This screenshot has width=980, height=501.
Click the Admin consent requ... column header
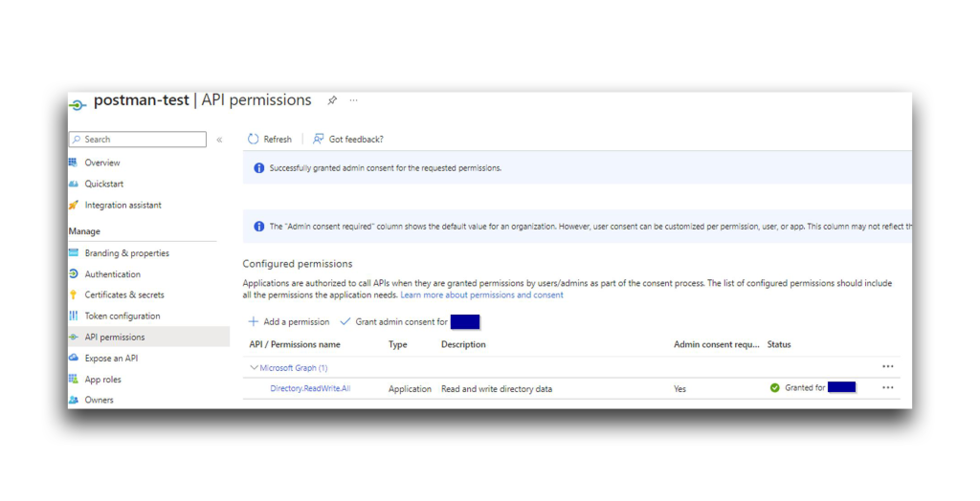coord(716,344)
